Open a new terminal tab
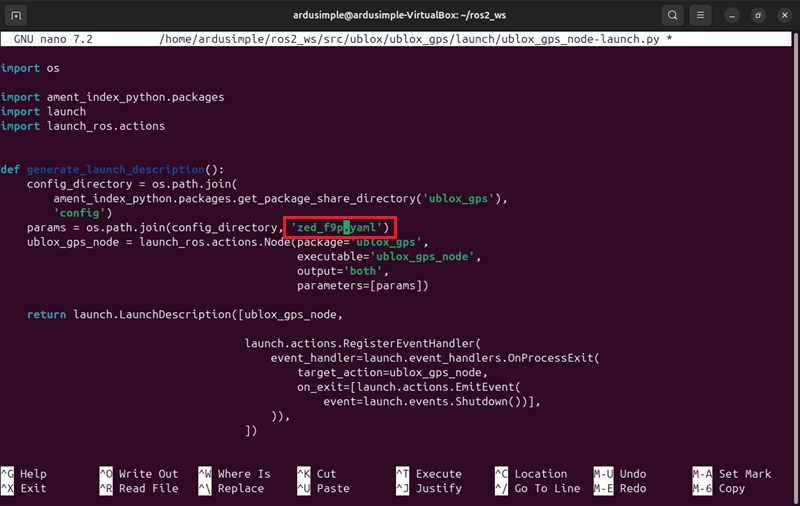This screenshot has width=800, height=506. coord(17,16)
